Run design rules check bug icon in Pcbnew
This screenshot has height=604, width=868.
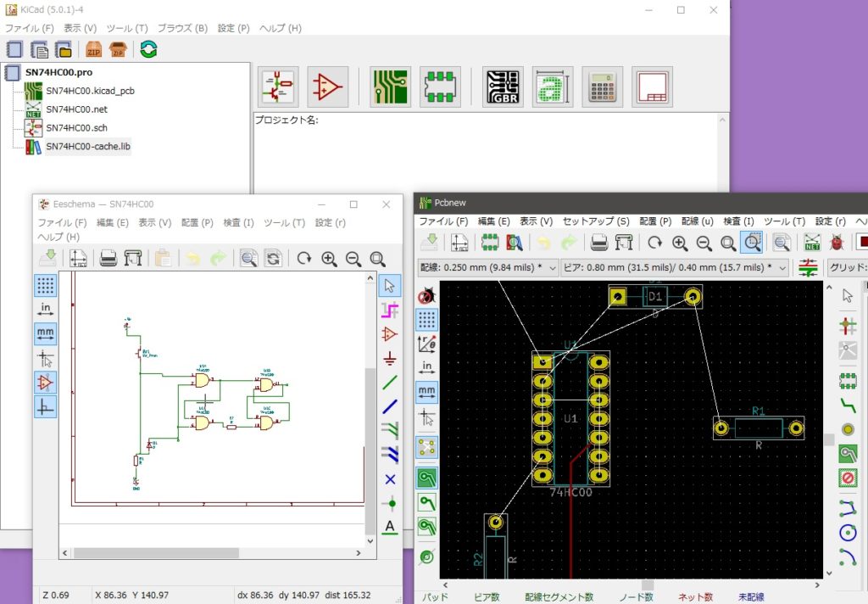click(x=837, y=243)
